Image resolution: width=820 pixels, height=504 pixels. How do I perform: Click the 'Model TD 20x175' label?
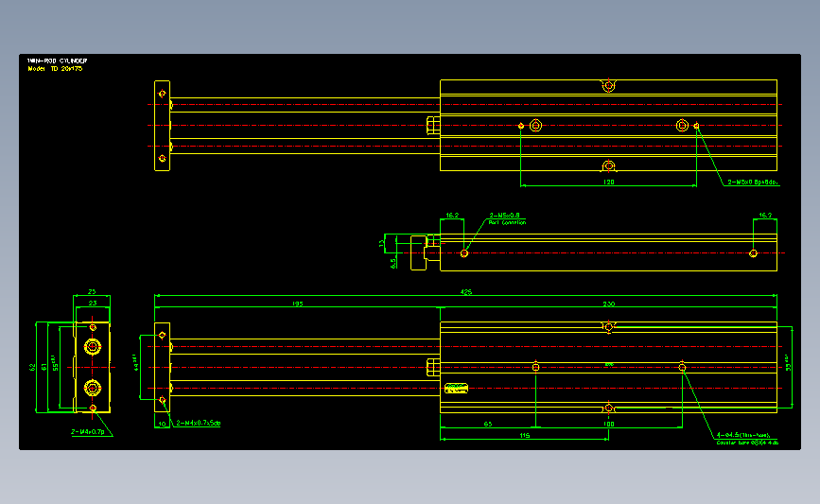55,68
